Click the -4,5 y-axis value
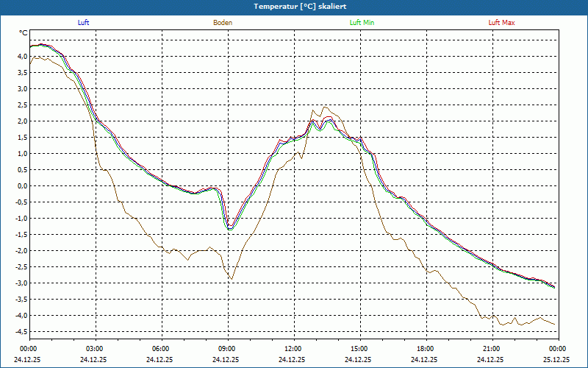Screen dimensions: 588x368 (x=21, y=332)
